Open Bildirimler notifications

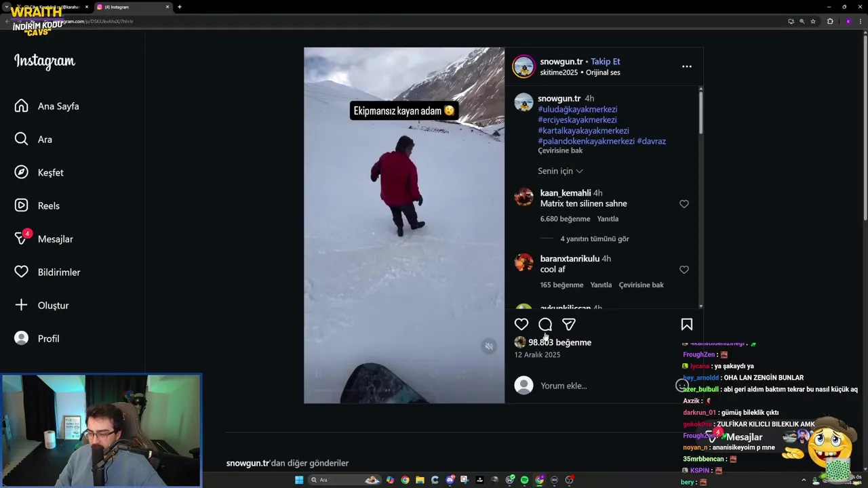click(x=47, y=272)
